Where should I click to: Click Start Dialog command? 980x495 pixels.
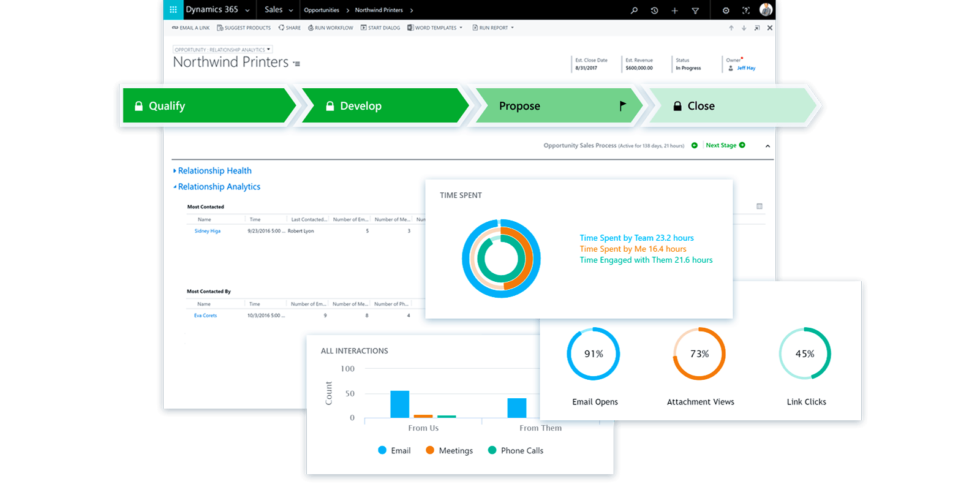[x=380, y=28]
